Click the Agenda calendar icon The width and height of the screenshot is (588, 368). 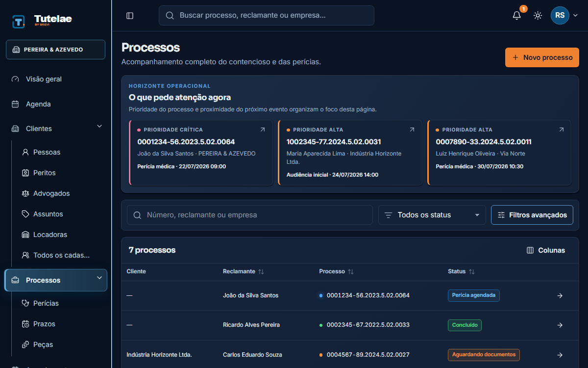pos(15,104)
